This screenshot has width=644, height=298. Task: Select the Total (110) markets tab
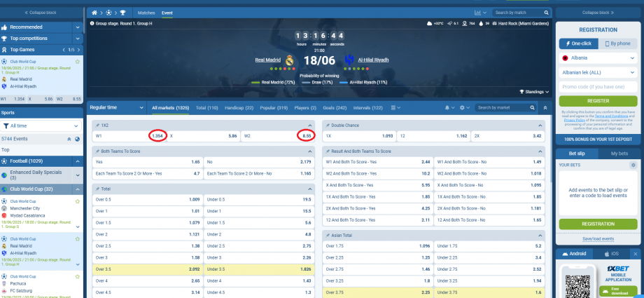pyautogui.click(x=206, y=108)
